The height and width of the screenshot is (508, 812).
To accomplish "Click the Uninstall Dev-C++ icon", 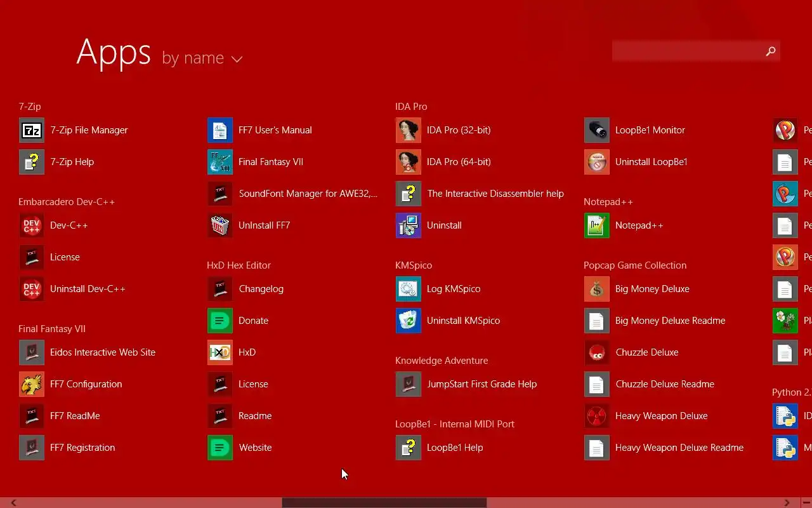I will (x=32, y=289).
